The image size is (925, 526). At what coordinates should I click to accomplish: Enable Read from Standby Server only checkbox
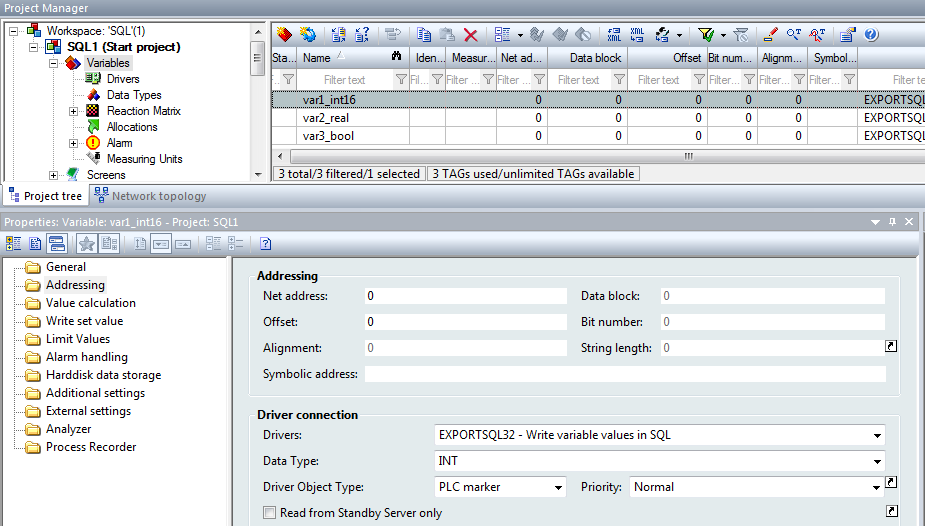pyautogui.click(x=269, y=513)
